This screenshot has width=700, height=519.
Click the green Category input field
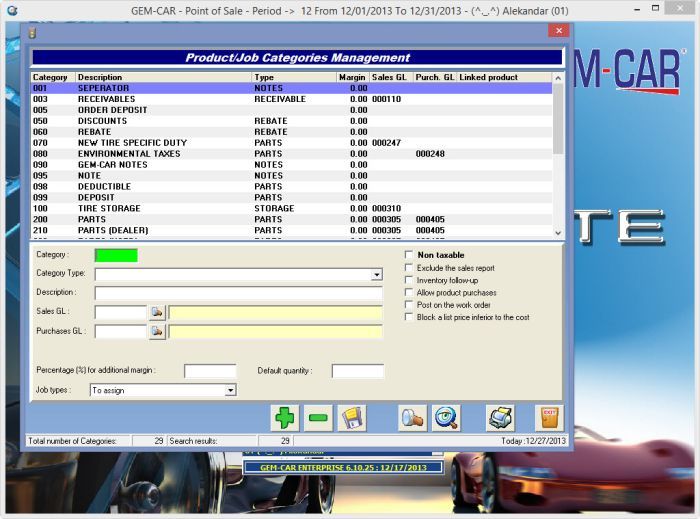[116, 255]
